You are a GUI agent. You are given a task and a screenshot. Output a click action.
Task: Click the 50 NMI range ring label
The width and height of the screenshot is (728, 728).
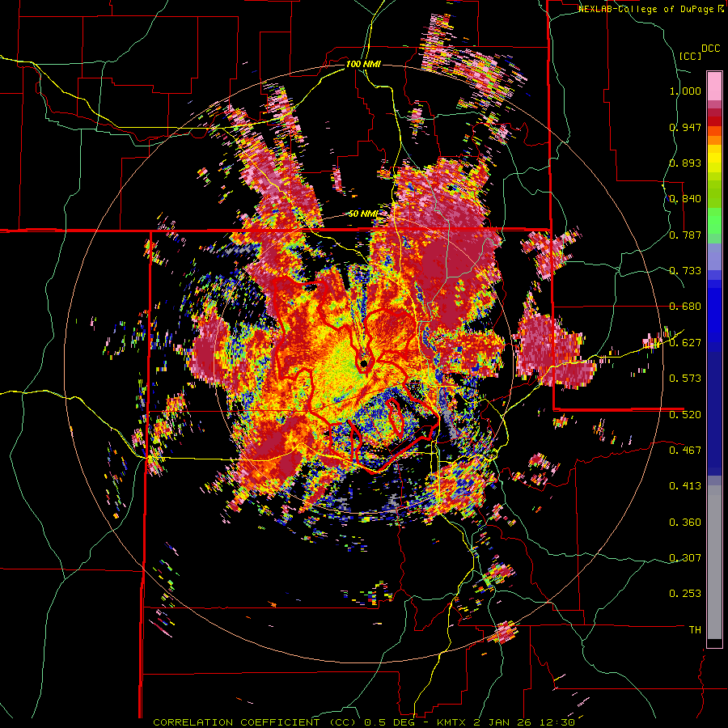363,214
